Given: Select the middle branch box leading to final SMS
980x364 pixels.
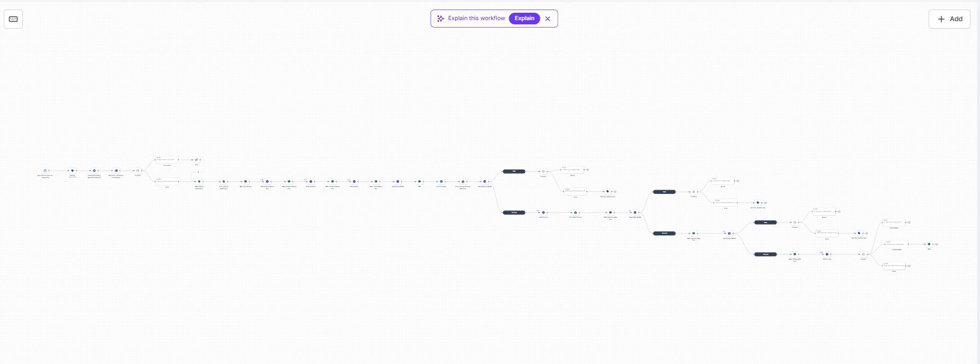Looking at the screenshot, I should [x=896, y=244].
